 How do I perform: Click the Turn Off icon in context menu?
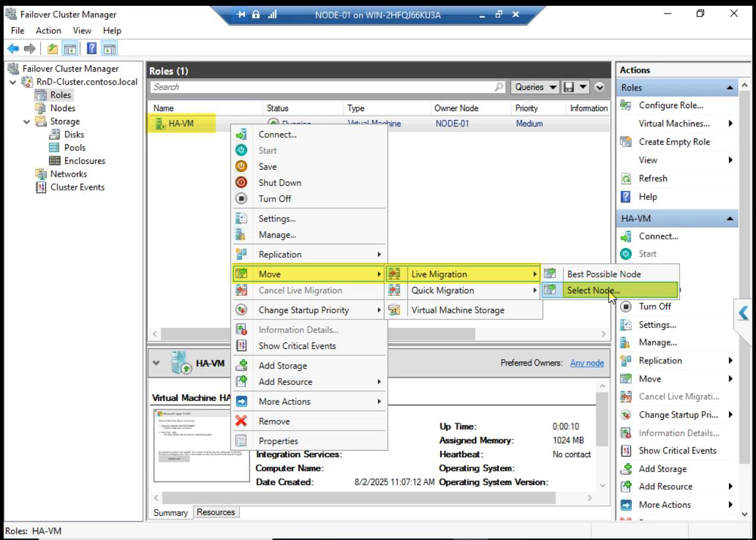coord(241,198)
